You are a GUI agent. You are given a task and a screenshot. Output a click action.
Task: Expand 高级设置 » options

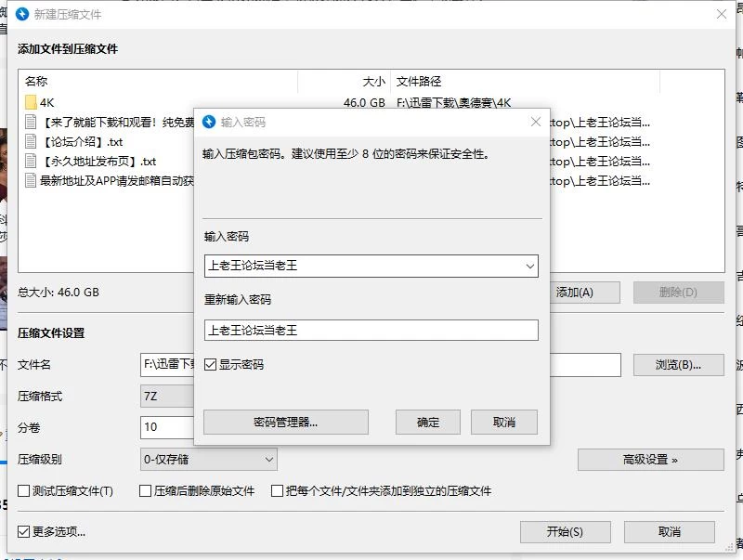pos(651,460)
